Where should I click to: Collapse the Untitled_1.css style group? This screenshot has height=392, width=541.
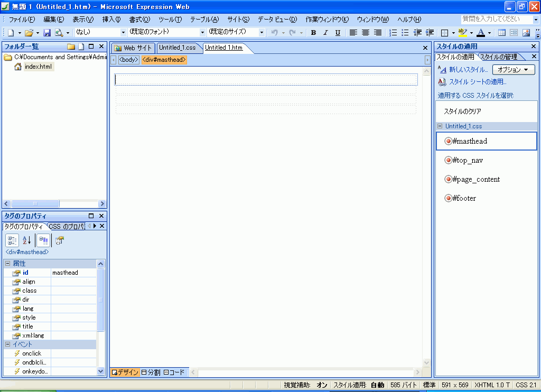[x=440, y=126]
